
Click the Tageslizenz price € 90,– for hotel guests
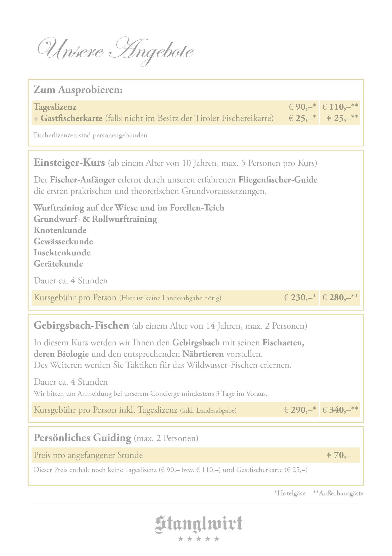pyautogui.click(x=302, y=107)
